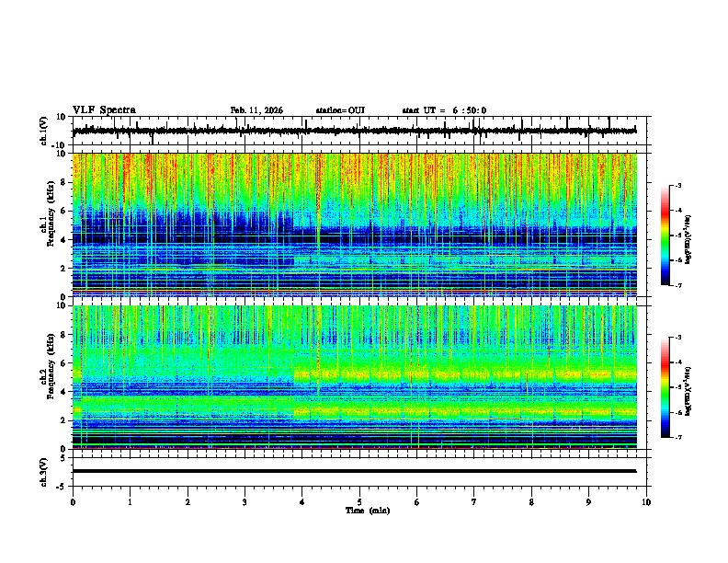This screenshot has width=728, height=563.
Task: Click the "-4" label on ch.2 color bar
Action: [677, 362]
